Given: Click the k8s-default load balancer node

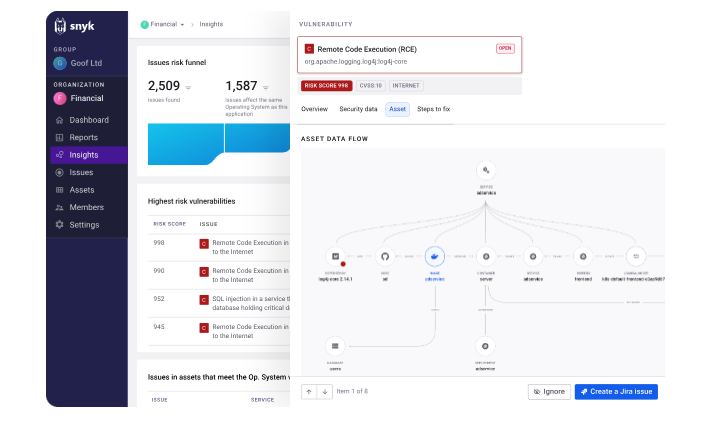Looking at the screenshot, I should point(636,257).
